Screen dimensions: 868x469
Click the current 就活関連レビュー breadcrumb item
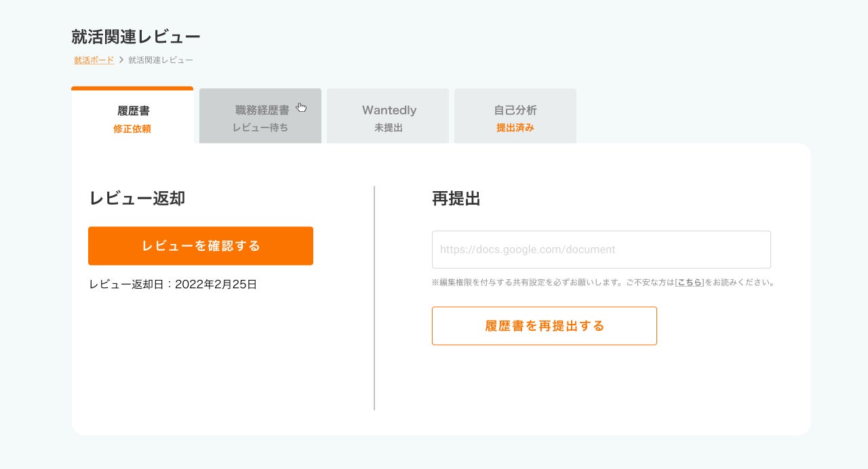(161, 60)
